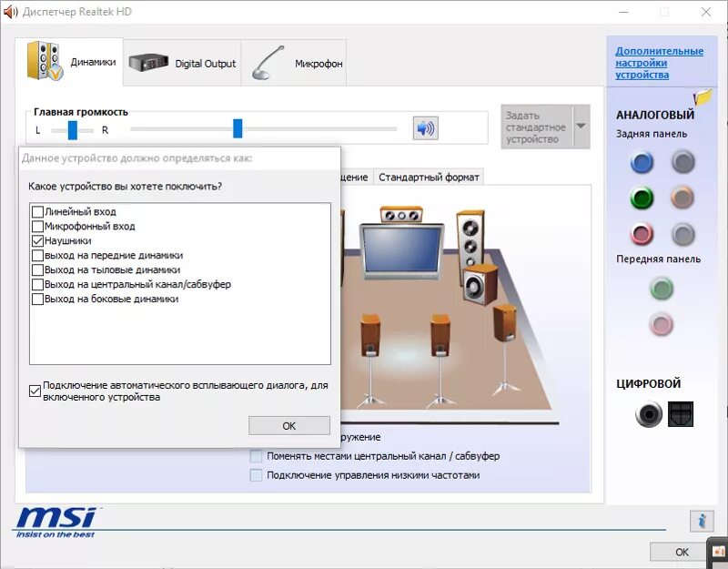This screenshot has height=569, width=728.
Task: Check Выход на передние динамики
Action: coord(37,255)
